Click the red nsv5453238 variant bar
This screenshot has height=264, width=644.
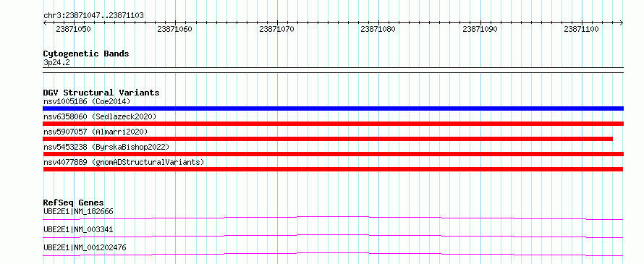333,154
